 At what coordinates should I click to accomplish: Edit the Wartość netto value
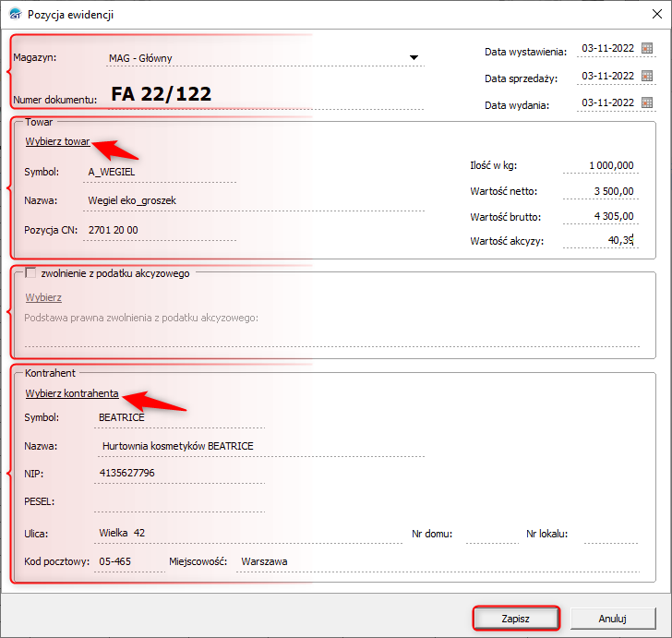click(x=600, y=191)
